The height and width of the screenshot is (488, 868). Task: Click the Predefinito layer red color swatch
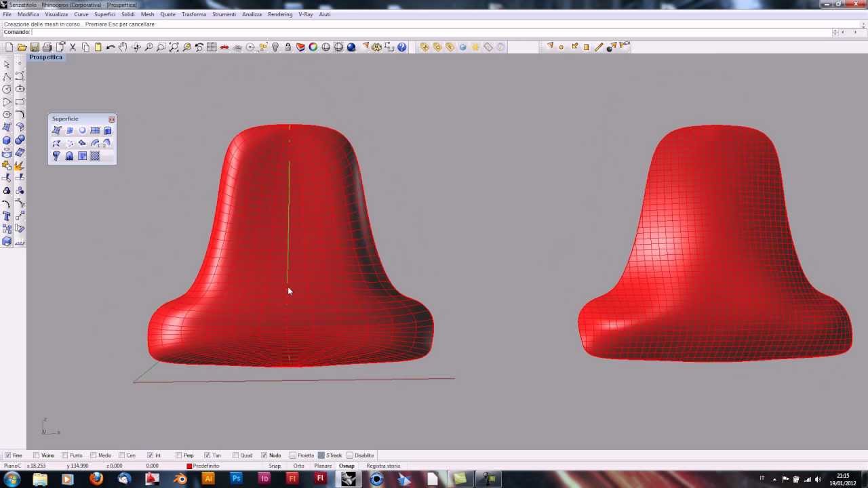pos(189,466)
